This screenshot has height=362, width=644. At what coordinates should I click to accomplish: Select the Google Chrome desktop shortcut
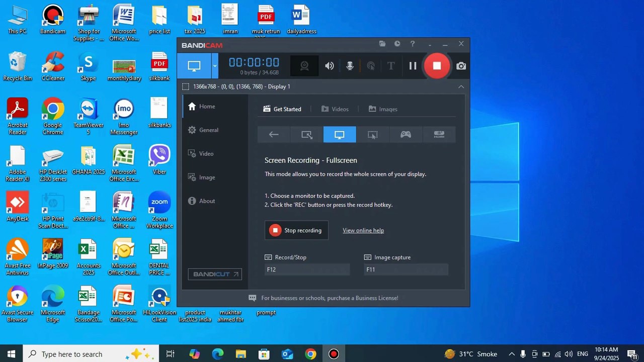click(53, 117)
